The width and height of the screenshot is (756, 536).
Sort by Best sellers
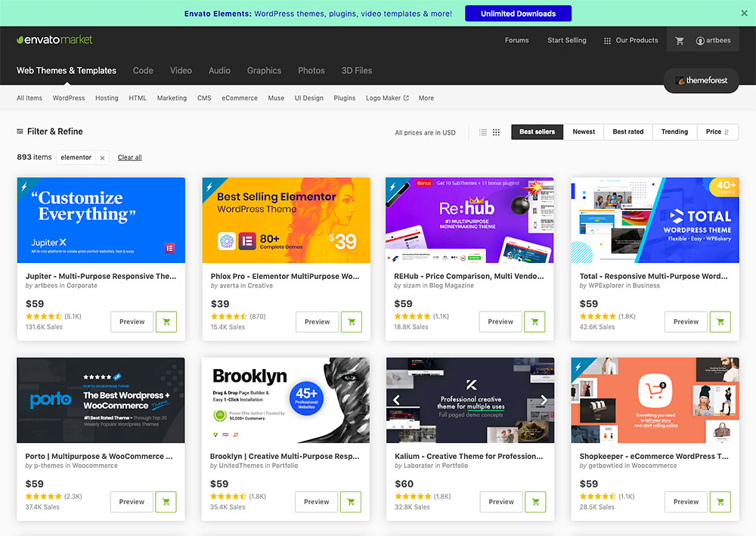tap(537, 132)
